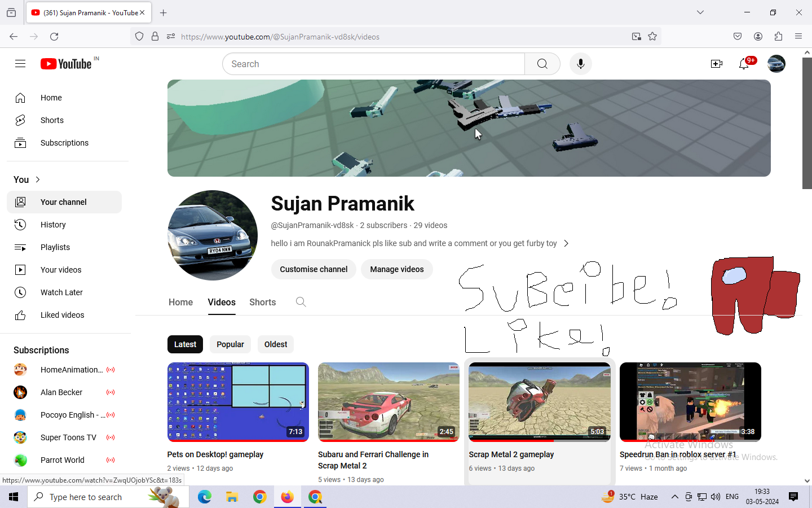Click the Windows taskbar search box
This screenshot has height=508, width=812.
108,497
